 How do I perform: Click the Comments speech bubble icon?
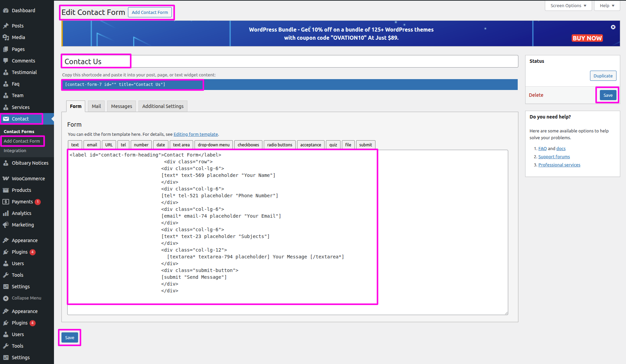pos(6,61)
